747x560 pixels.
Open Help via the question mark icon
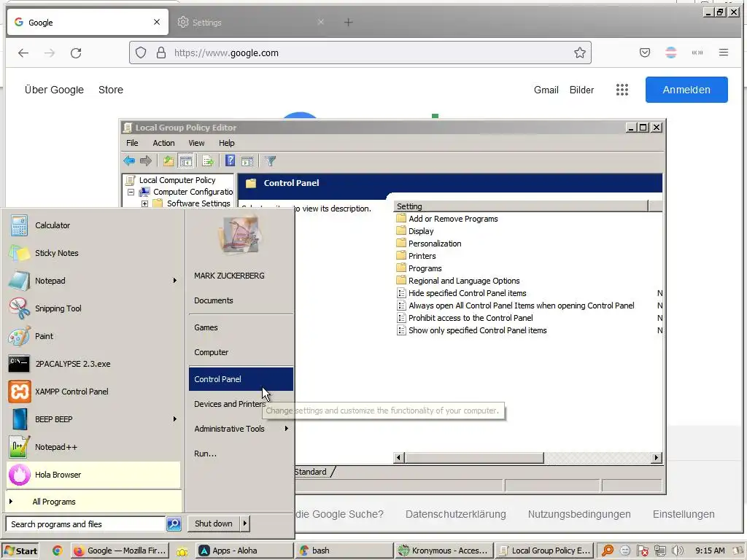[230, 161]
